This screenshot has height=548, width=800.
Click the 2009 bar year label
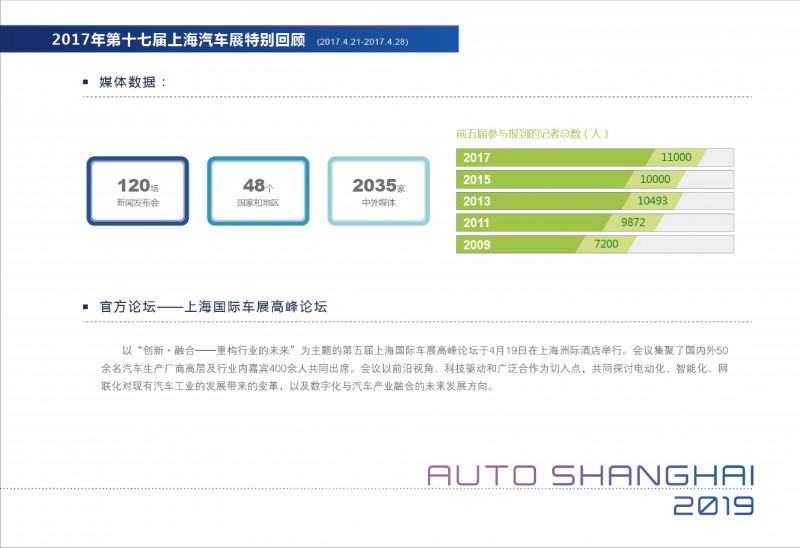click(477, 245)
